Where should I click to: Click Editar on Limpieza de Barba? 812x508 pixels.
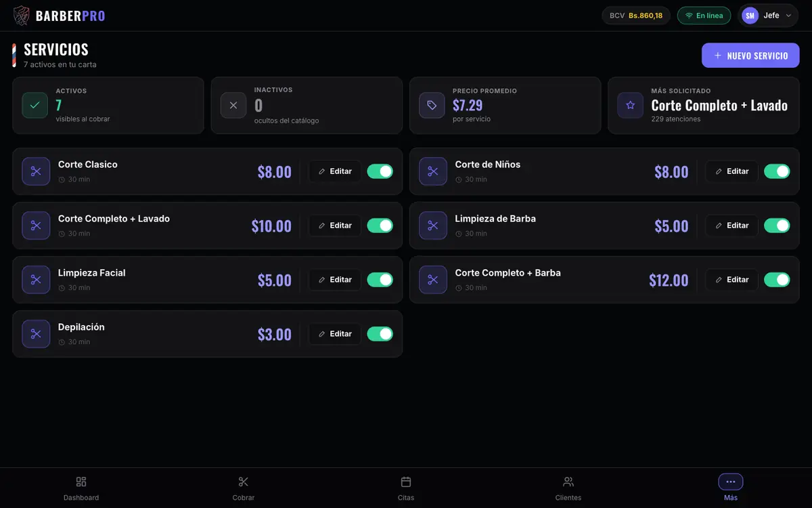pyautogui.click(x=732, y=226)
